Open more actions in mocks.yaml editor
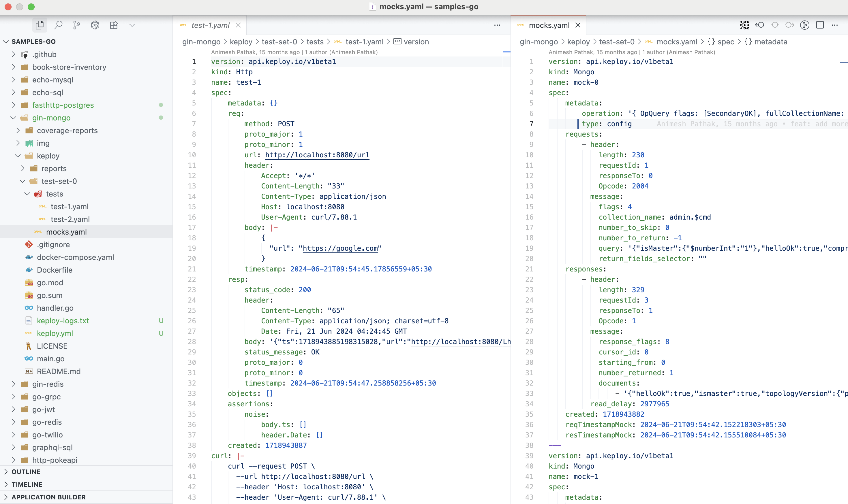The image size is (848, 504). [835, 25]
